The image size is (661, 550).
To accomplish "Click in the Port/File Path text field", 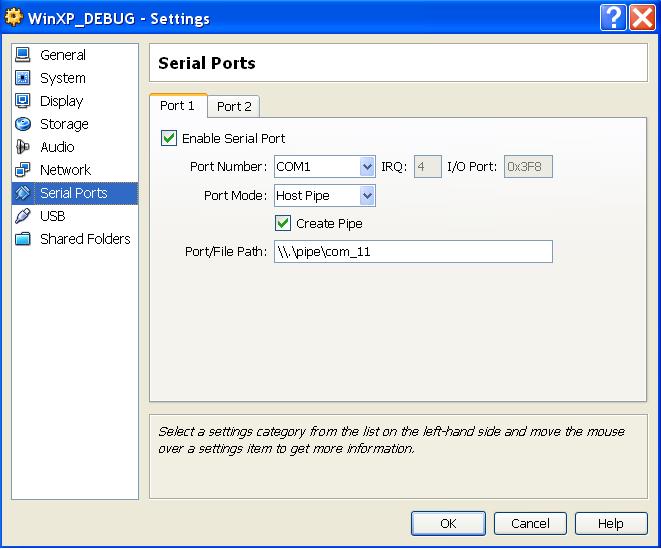I will (x=411, y=252).
